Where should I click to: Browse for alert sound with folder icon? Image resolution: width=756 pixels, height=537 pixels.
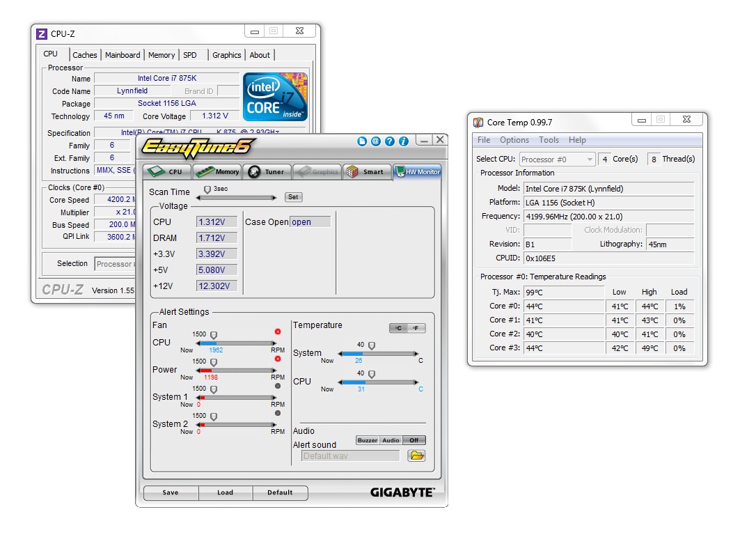click(416, 456)
